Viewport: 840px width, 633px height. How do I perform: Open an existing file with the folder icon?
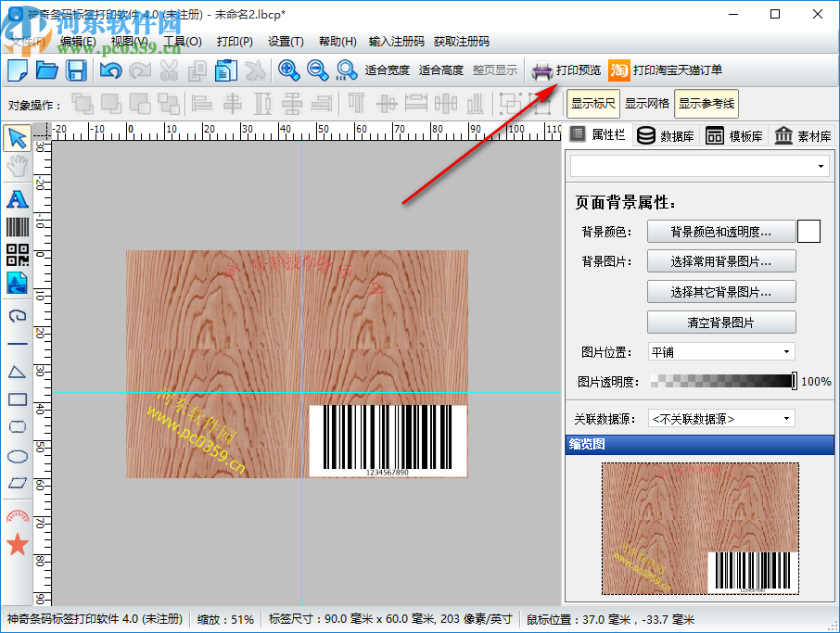[x=47, y=70]
